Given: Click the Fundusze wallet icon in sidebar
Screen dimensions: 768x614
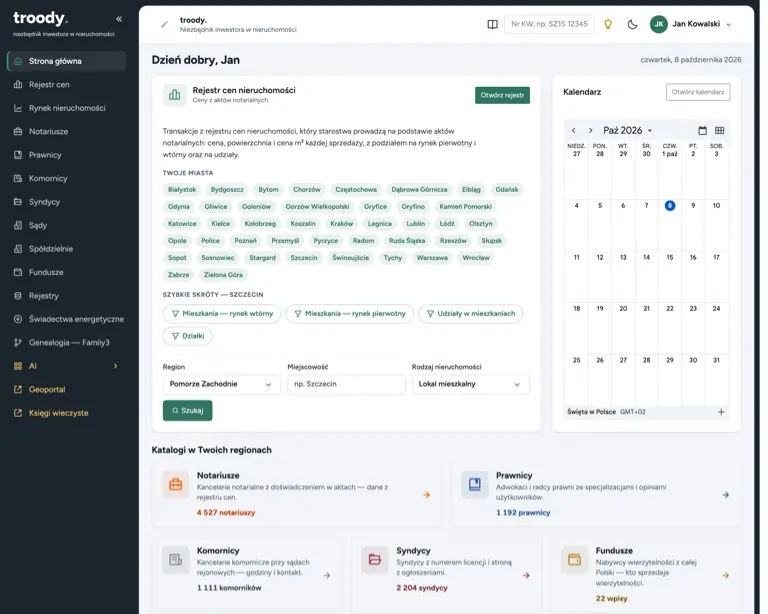Looking at the screenshot, I should click(18, 272).
